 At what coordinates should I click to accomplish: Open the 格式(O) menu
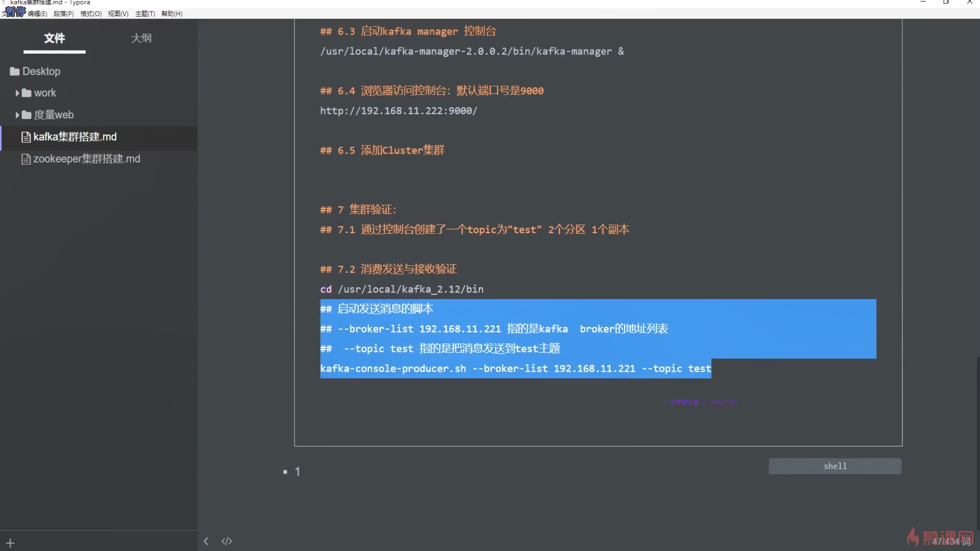[x=91, y=14]
